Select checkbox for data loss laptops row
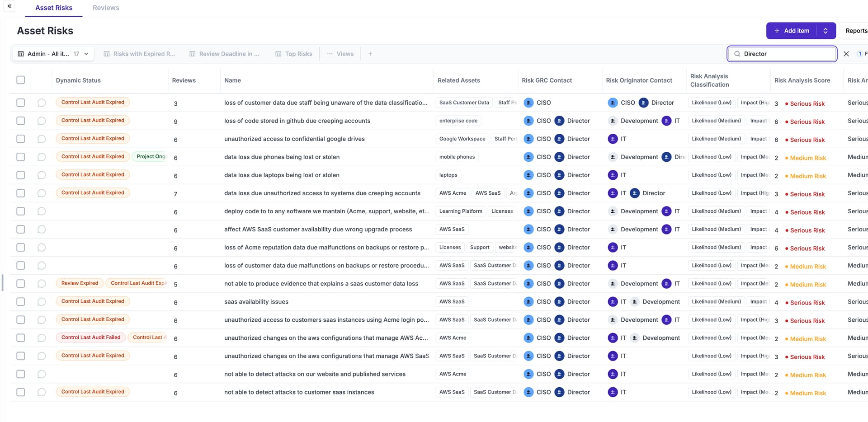The height and width of the screenshot is (422, 868). [21, 175]
